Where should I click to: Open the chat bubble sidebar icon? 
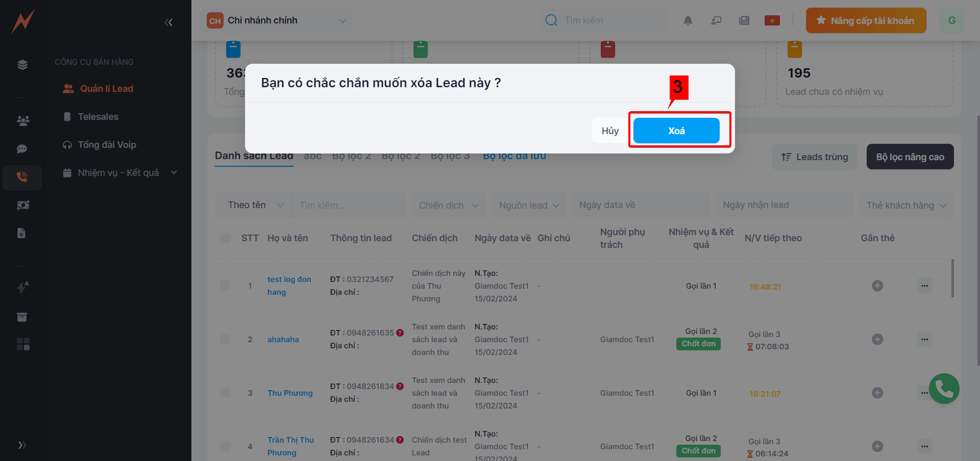coord(22,149)
